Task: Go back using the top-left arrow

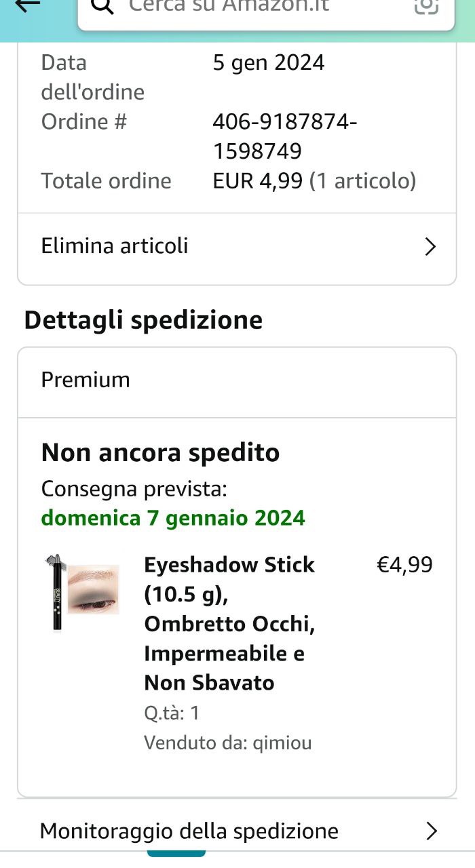Action: 27,5
